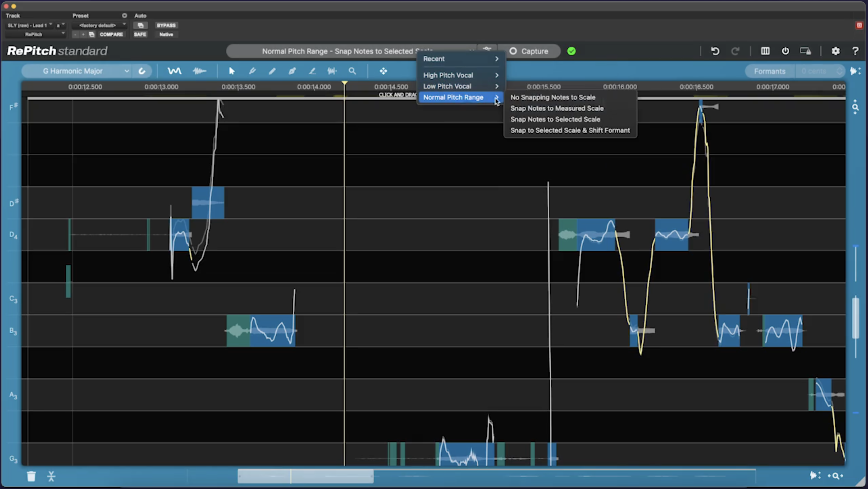Click the redo arrow icon
Viewport: 868px width, 489px height.
735,51
